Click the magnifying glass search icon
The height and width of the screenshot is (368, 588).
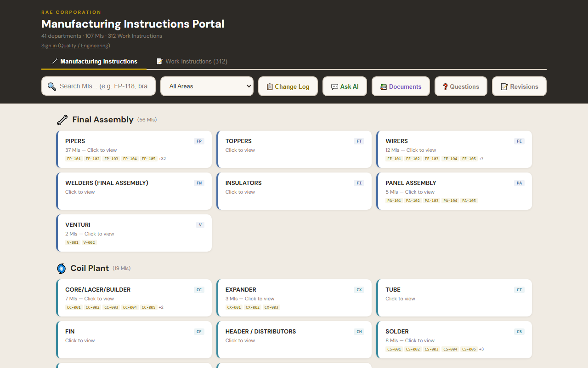pyautogui.click(x=52, y=86)
